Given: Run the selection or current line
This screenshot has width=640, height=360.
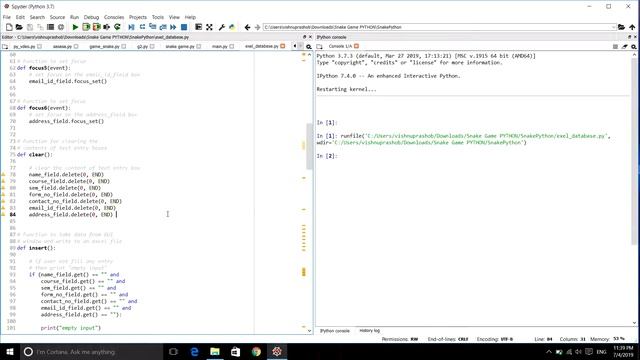Looking at the screenshot, I should pos(107,27).
